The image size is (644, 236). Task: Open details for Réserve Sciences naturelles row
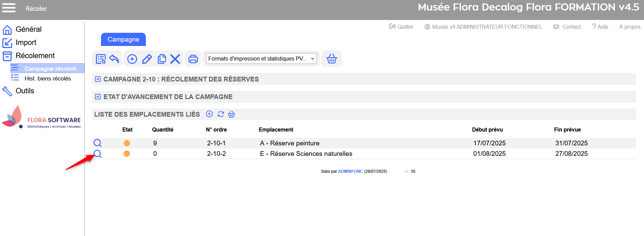click(98, 154)
